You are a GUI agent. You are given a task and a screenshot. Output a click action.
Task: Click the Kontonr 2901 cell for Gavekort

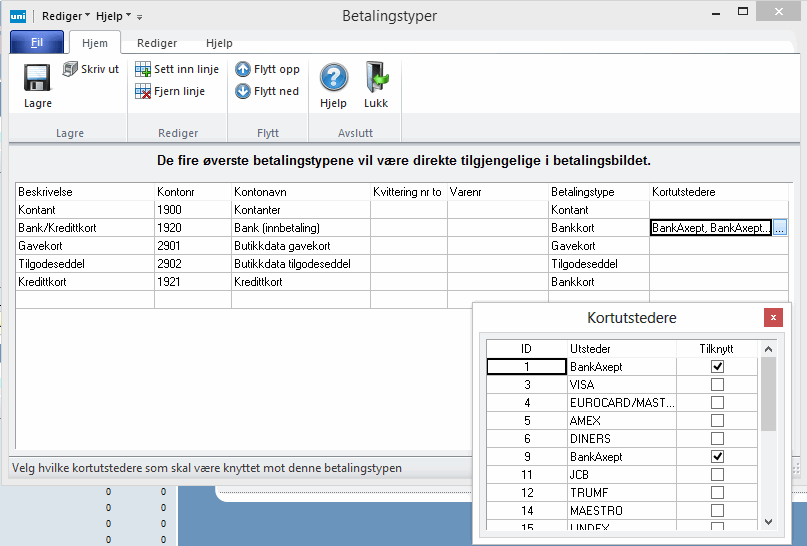(192, 246)
